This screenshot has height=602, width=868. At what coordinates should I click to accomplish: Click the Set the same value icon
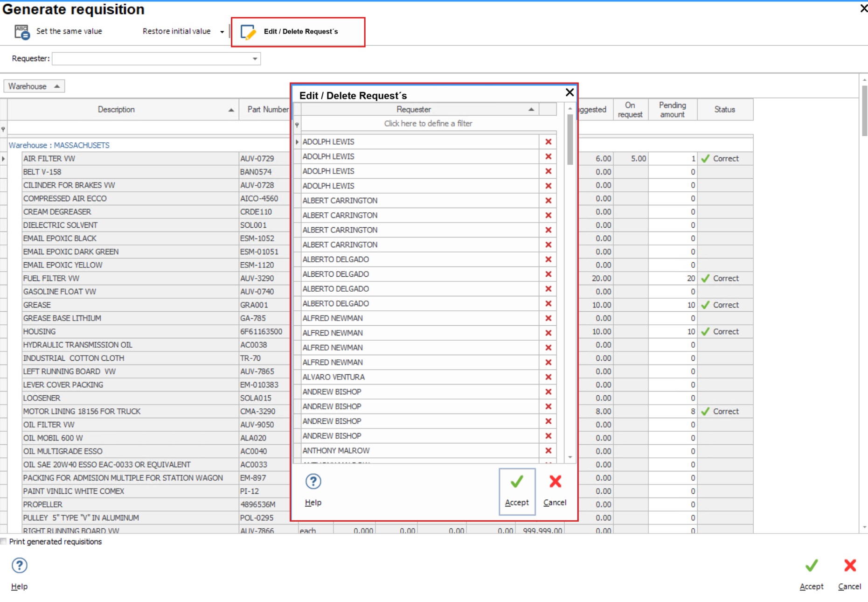22,32
